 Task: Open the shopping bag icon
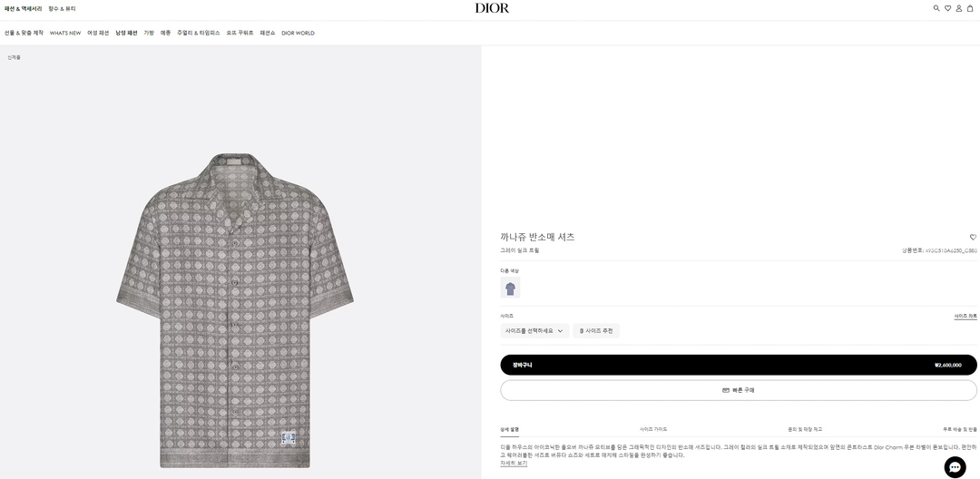tap(970, 8)
